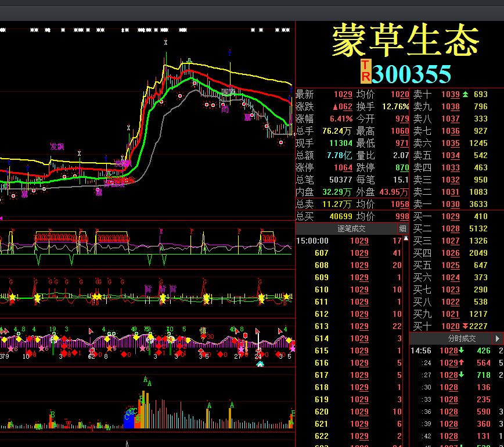Click the magenta arrow marker at chart's left edge
This screenshot has height=447, width=504.
[x=1, y=218]
